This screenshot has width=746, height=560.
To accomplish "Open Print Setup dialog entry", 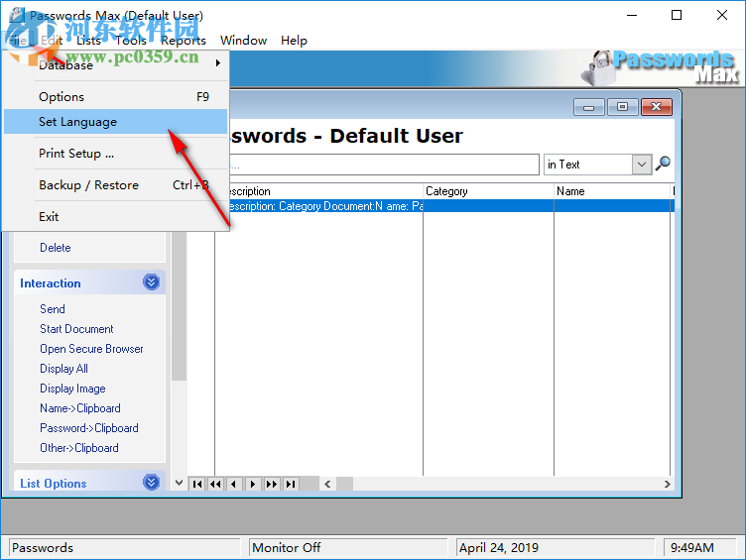I will [115, 154].
